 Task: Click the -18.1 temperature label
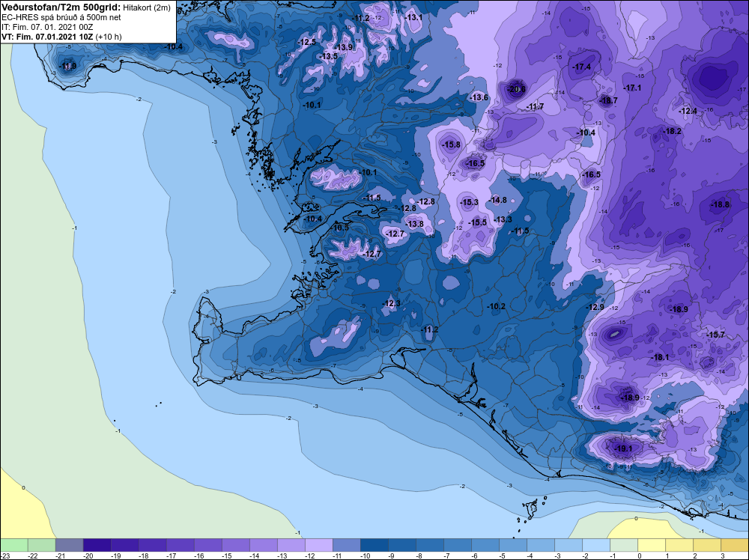pos(660,357)
